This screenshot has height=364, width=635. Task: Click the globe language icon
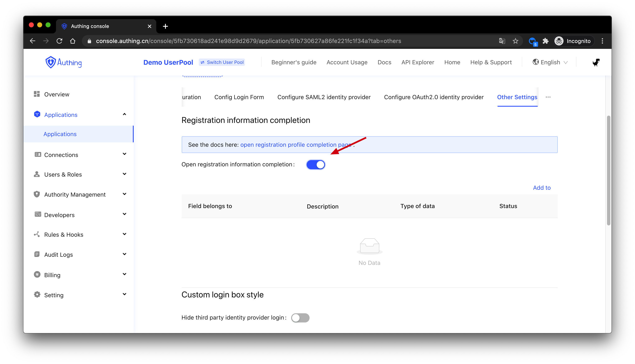[535, 62]
